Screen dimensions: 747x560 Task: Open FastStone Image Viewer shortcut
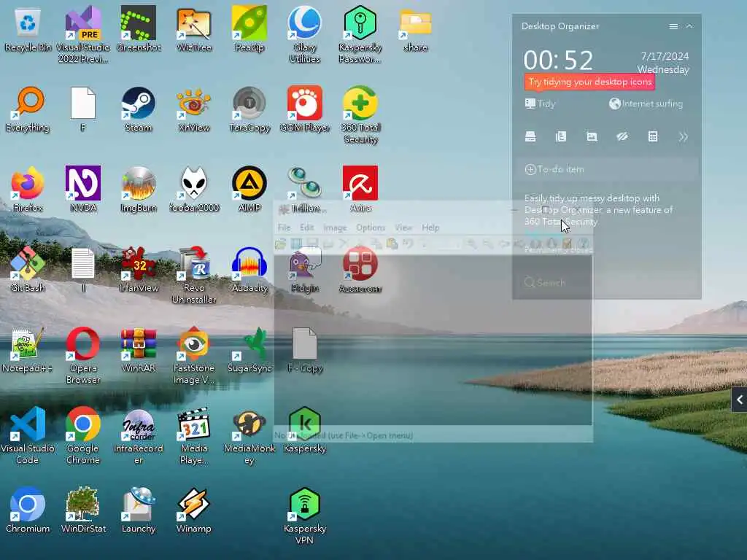[193, 356]
